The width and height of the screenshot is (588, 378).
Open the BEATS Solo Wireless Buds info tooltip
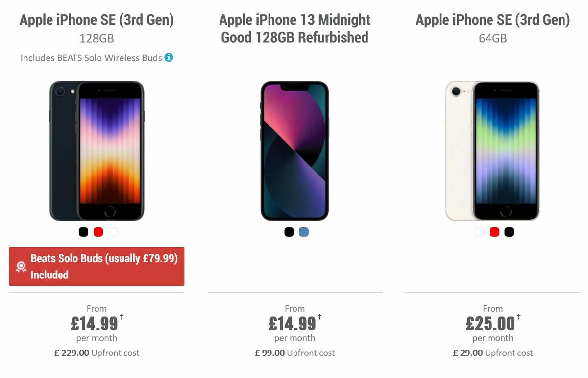tap(169, 58)
